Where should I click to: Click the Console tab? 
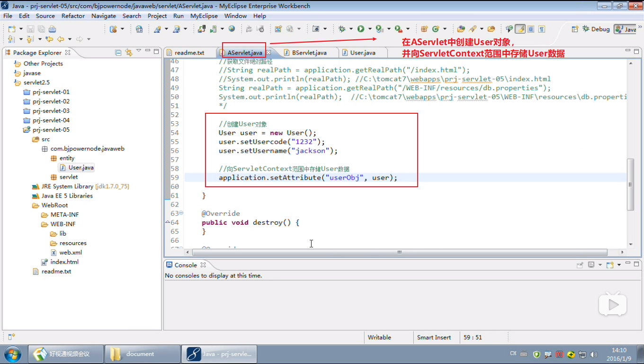[x=185, y=265]
